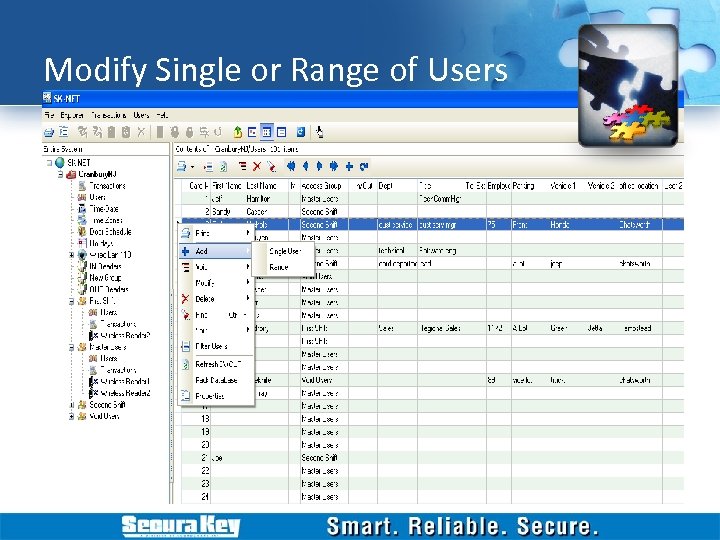Choose Print in the context menu
The image size is (720, 540).
point(216,233)
